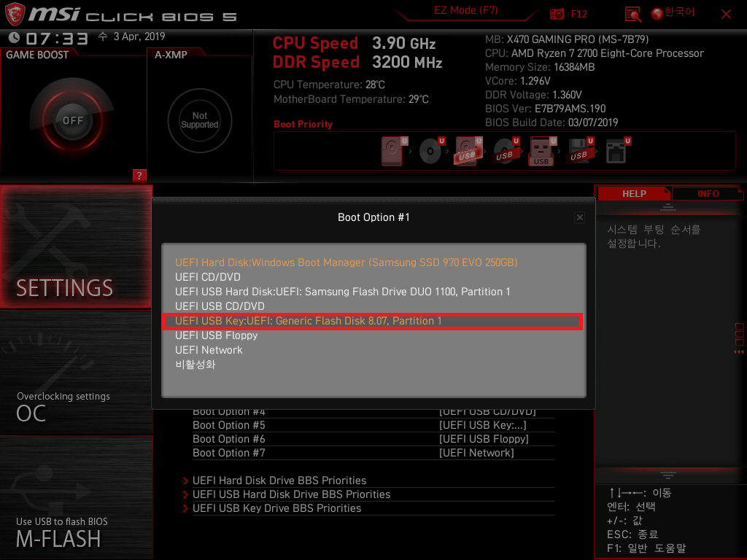The image size is (747, 560).
Task: Select the USB CD/DVD boot priority icon
Action: (x=506, y=151)
